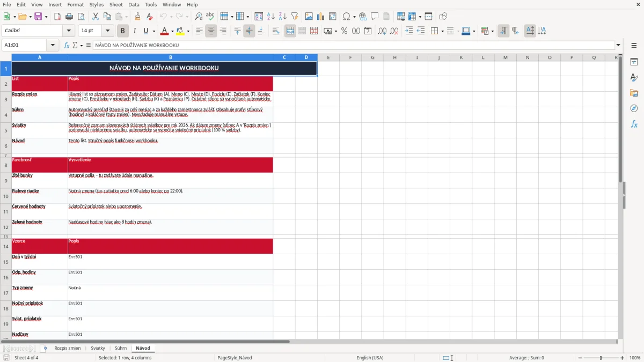Export directly as PDF

click(x=57, y=17)
